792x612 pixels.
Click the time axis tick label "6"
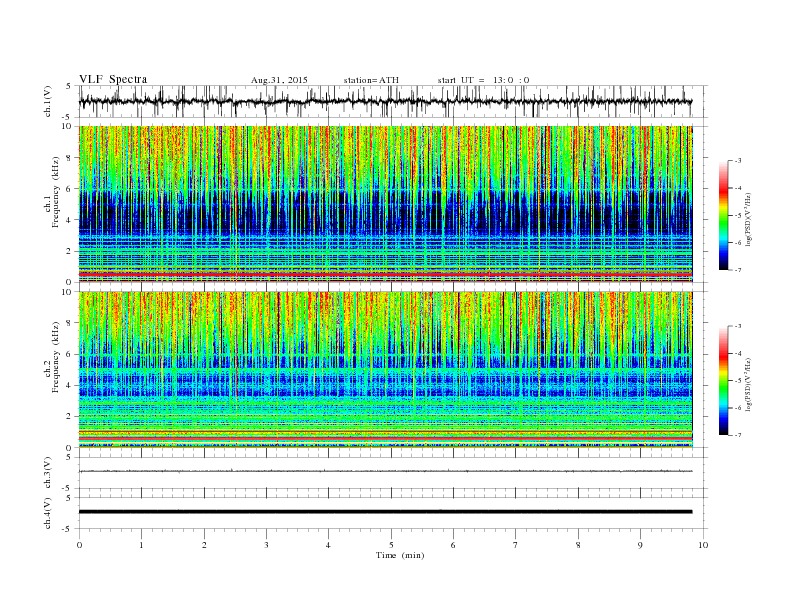pyautogui.click(x=454, y=545)
